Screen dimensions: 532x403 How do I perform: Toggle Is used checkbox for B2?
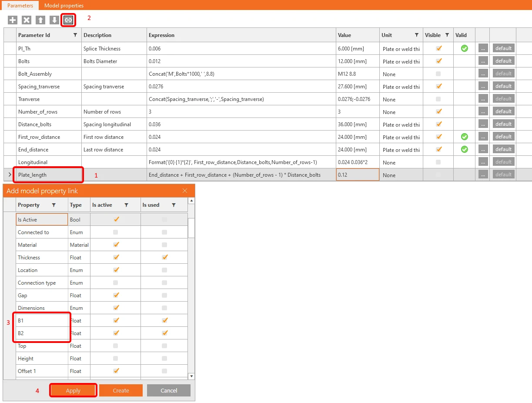point(164,333)
